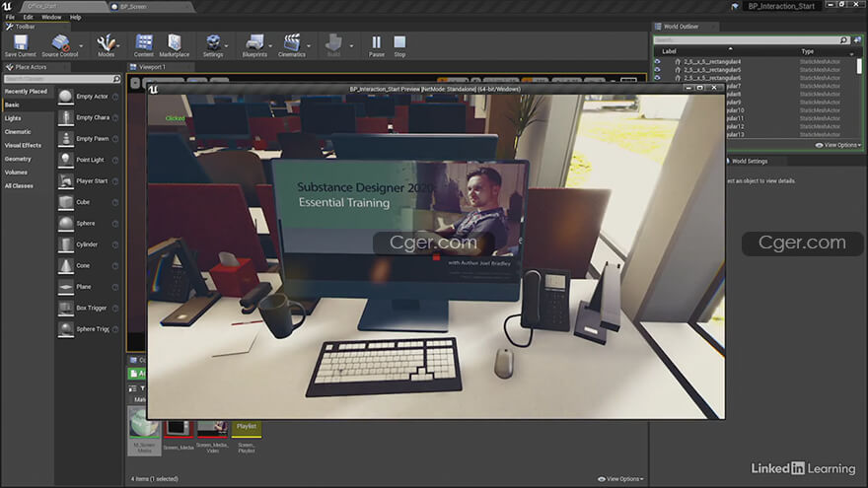The height and width of the screenshot is (488, 868).
Task: Select the Player Start icon
Action: (x=66, y=181)
